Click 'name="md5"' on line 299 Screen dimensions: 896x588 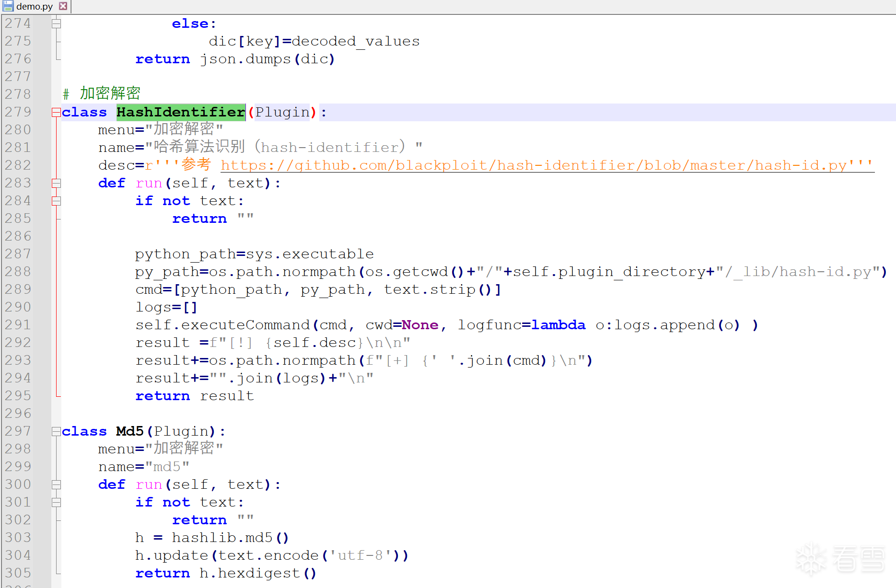(144, 467)
